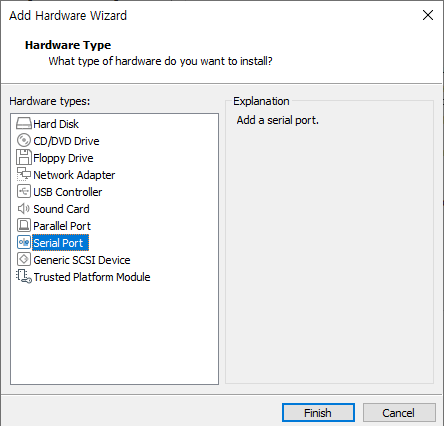Screen dimensions: 444x426
Task: Click the Hard Disk drive icon
Action: click(24, 124)
